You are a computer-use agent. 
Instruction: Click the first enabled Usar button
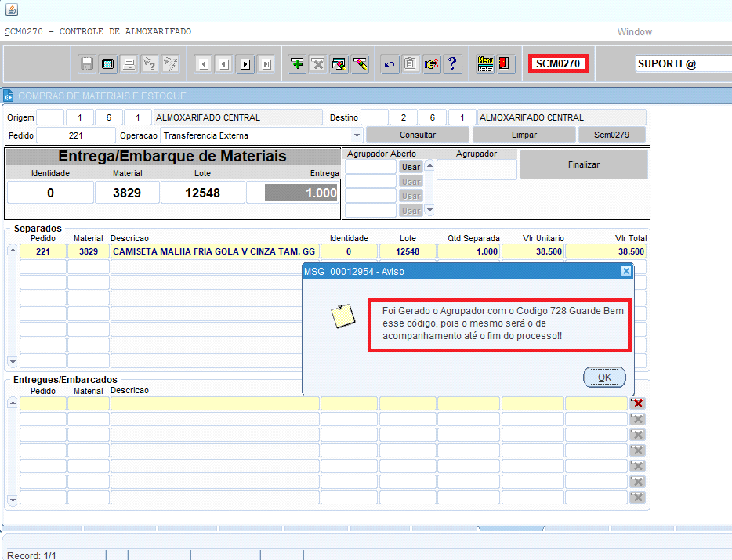click(411, 167)
